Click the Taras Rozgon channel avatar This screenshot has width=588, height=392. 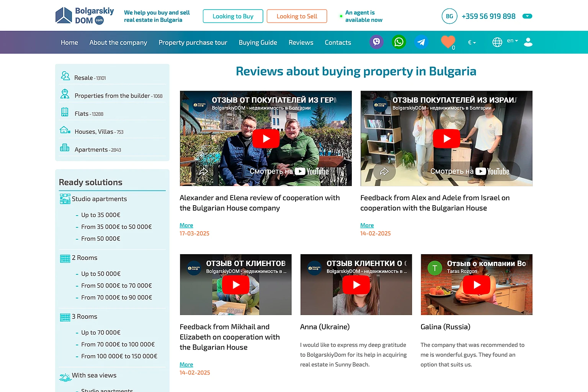(434, 268)
